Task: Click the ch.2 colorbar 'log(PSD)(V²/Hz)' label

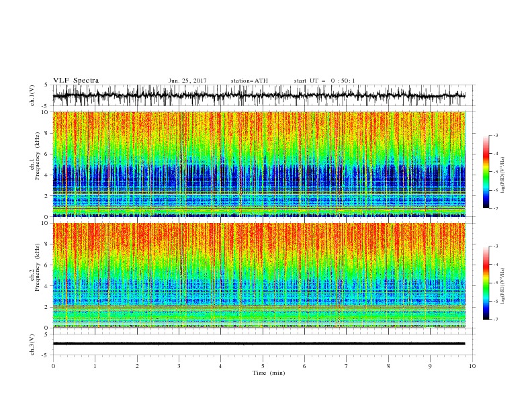Action: [x=503, y=286]
